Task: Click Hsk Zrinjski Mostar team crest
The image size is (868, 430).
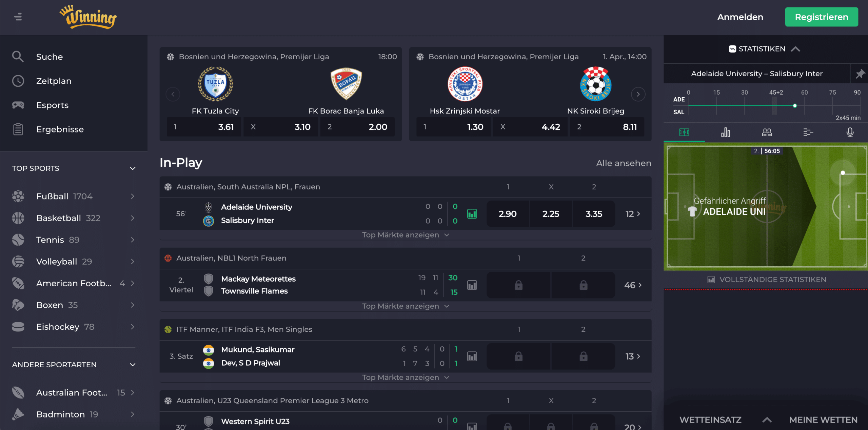Action: (465, 84)
